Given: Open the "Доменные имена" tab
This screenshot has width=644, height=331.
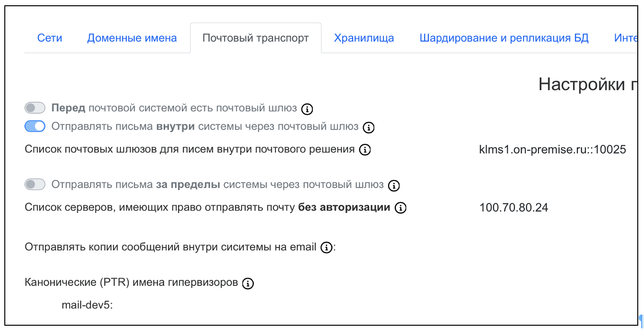Looking at the screenshot, I should tap(132, 38).
